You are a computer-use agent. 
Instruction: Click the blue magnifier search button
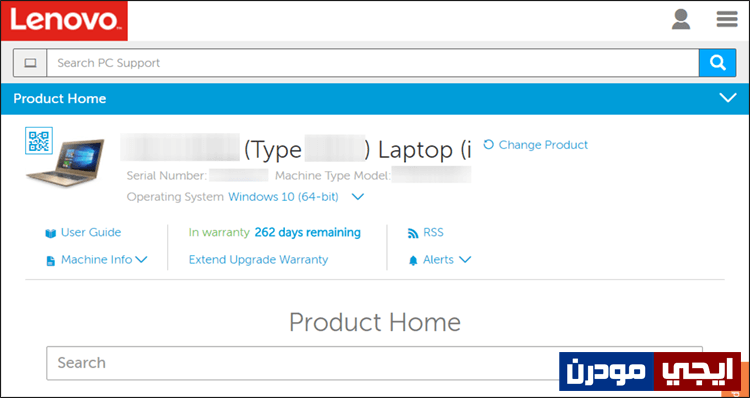(717, 63)
